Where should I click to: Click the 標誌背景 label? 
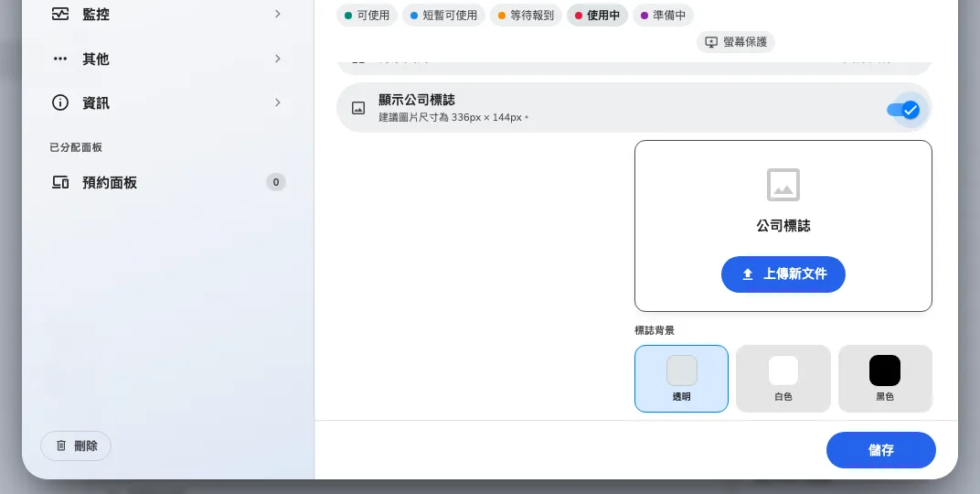point(655,330)
